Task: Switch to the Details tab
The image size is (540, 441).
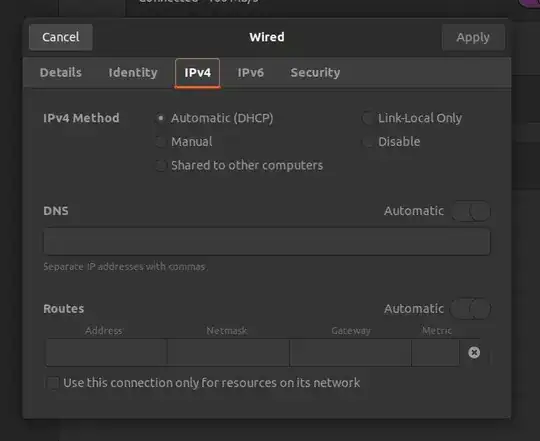Action: [61, 73]
